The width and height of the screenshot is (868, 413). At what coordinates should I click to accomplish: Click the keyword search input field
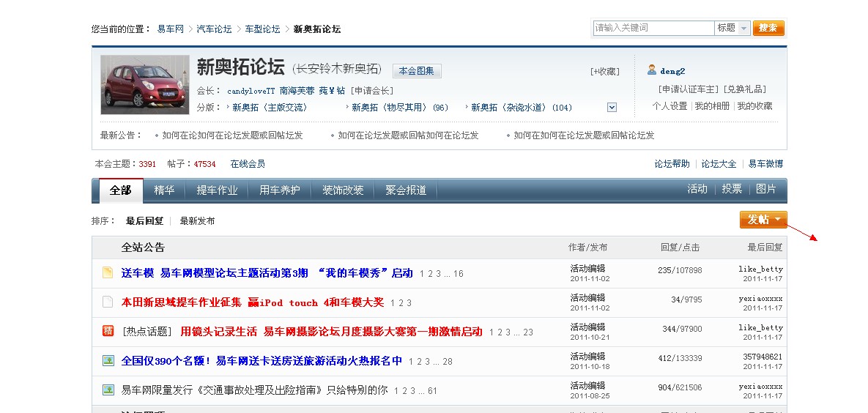point(653,28)
